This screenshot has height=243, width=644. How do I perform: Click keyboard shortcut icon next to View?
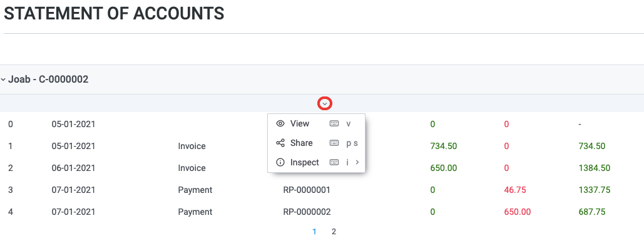[334, 123]
